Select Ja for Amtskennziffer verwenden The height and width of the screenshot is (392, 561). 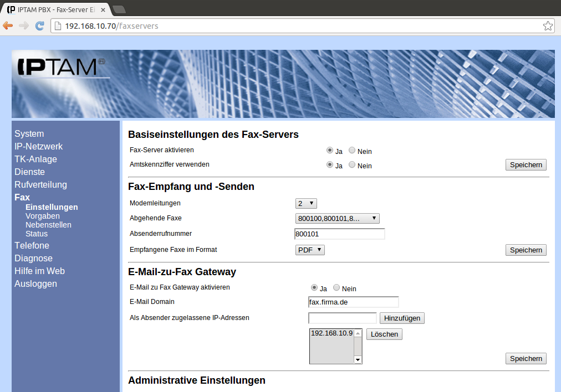click(x=330, y=165)
